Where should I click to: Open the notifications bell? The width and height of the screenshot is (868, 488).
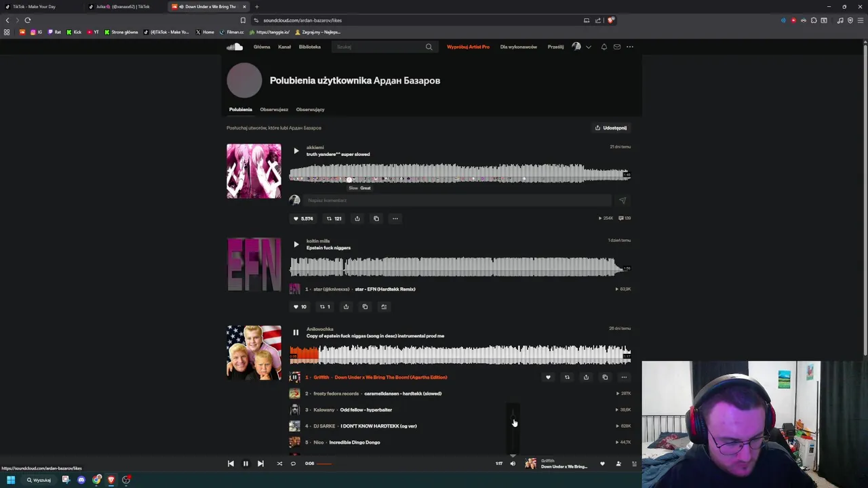click(604, 47)
